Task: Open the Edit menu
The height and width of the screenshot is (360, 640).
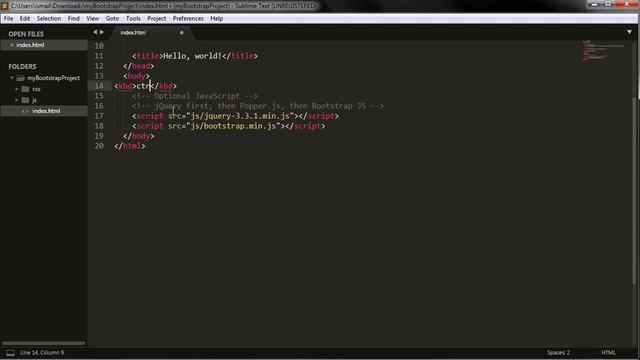Action: (25, 18)
